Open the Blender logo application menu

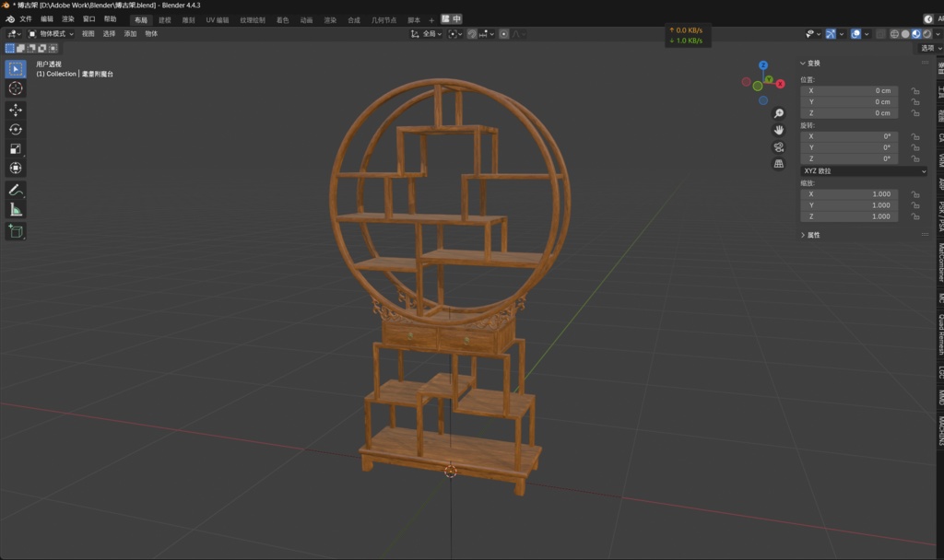10,19
